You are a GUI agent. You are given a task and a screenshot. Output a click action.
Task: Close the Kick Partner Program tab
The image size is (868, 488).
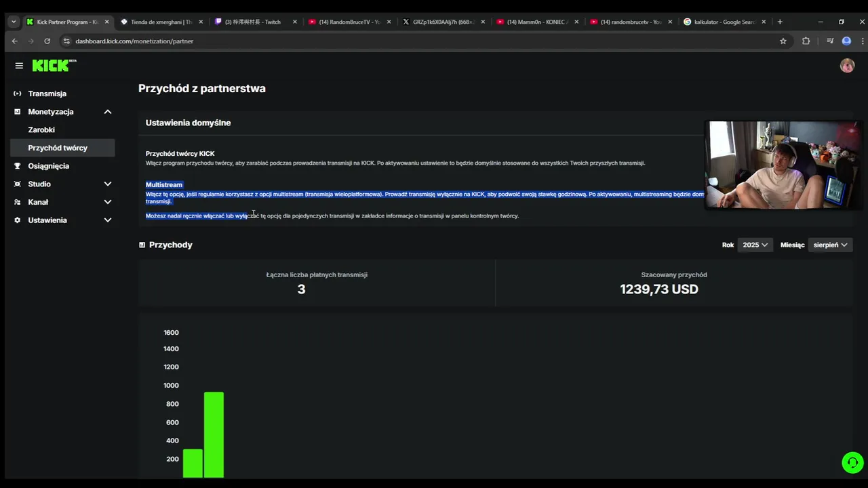106,22
